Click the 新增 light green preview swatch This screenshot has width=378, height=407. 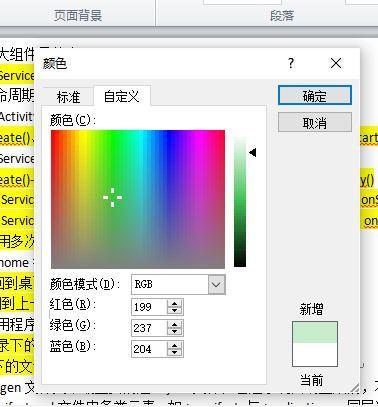tap(315, 332)
